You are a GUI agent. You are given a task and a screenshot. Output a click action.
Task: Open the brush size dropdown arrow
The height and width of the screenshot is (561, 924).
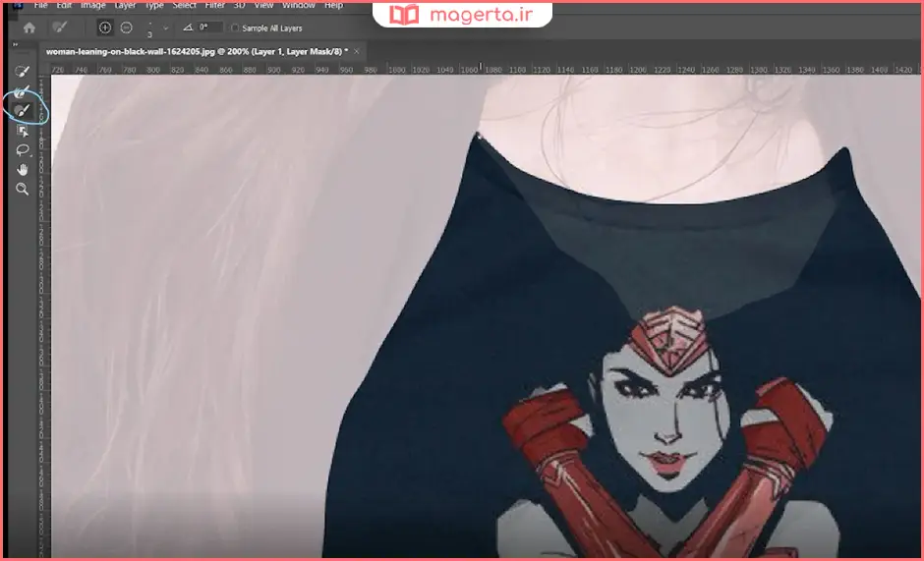point(165,28)
